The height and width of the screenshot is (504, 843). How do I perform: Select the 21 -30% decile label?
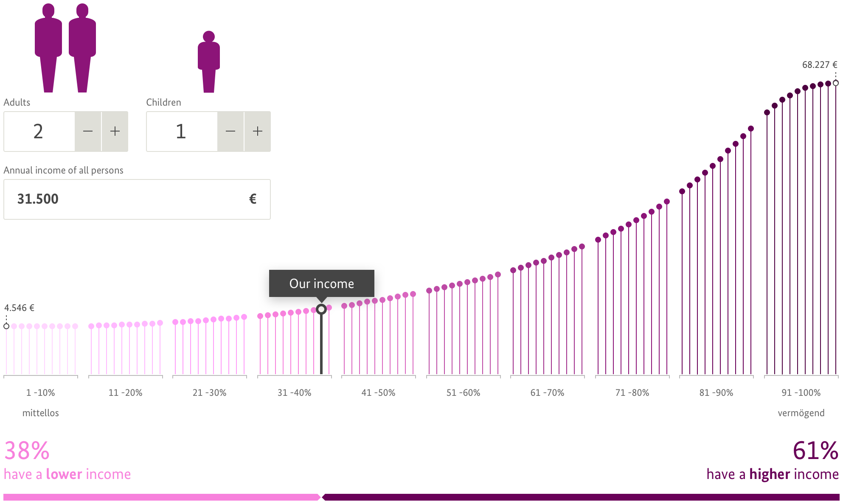pyautogui.click(x=210, y=393)
